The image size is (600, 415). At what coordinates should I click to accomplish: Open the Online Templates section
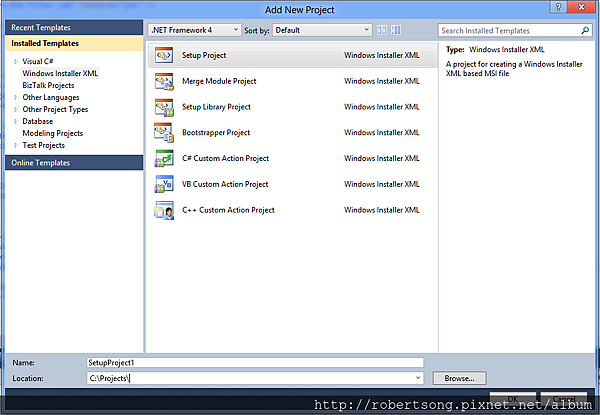pos(74,163)
